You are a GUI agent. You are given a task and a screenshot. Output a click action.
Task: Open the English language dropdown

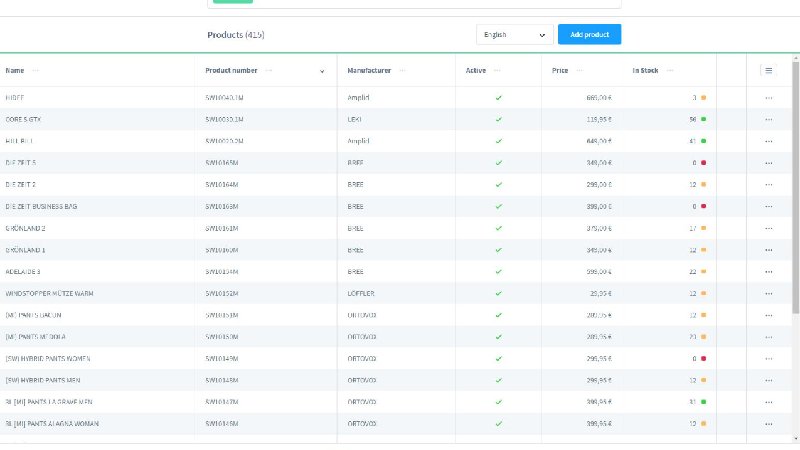tap(514, 35)
